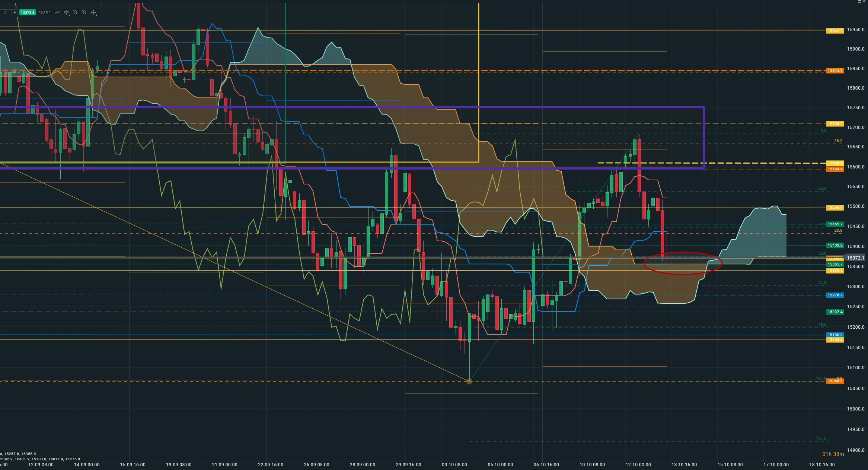Expand the crosshair move tool dropdown
Screen dimensions: 868x470
[94, 12]
